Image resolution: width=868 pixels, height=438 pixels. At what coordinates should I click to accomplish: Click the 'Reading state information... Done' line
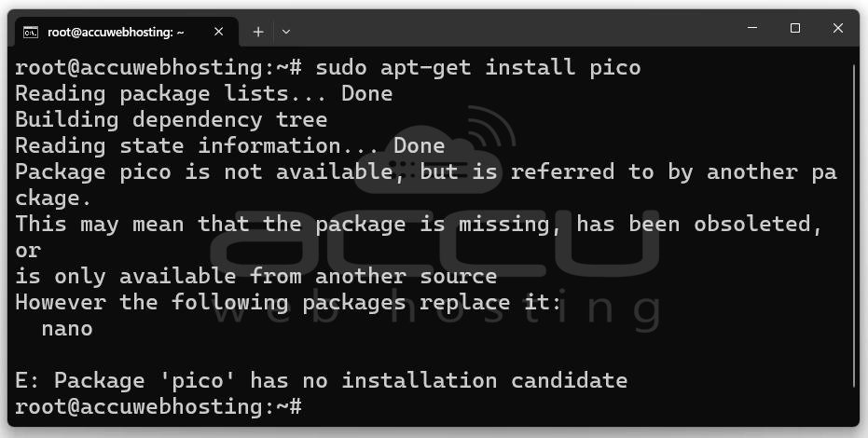pos(230,146)
